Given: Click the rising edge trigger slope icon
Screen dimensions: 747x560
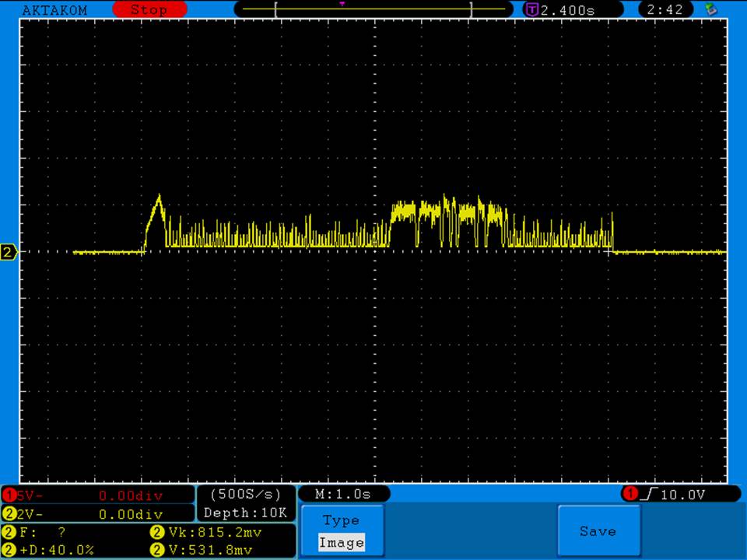Looking at the screenshot, I should click(649, 495).
